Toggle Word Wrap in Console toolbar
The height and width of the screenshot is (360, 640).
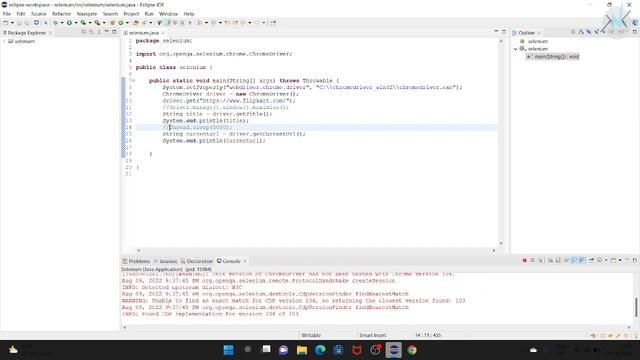point(566,260)
